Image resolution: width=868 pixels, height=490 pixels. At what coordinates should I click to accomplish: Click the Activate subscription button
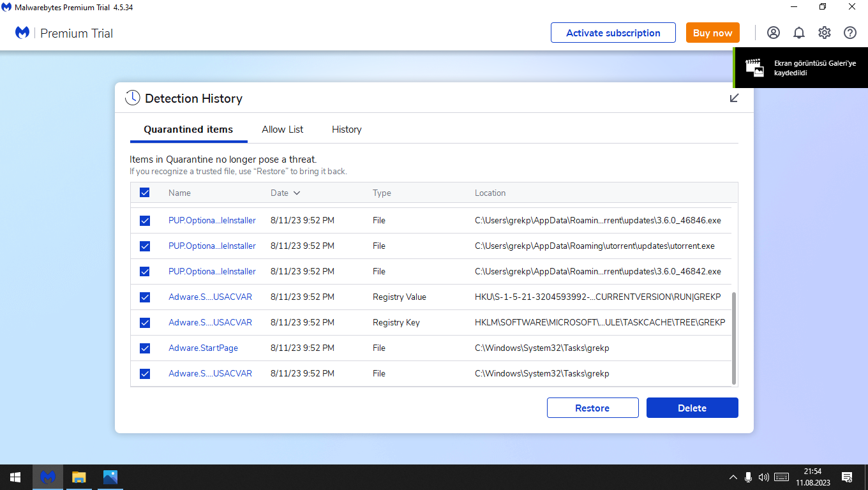coord(613,33)
